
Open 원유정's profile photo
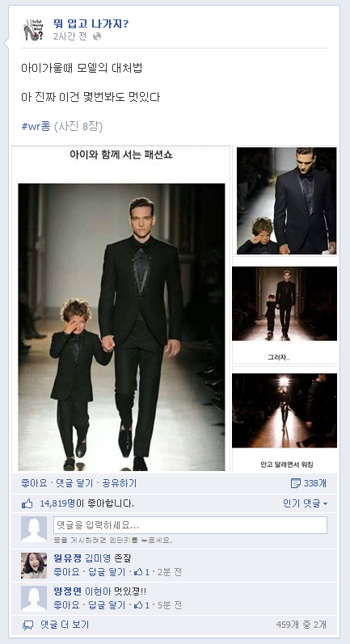point(34,565)
